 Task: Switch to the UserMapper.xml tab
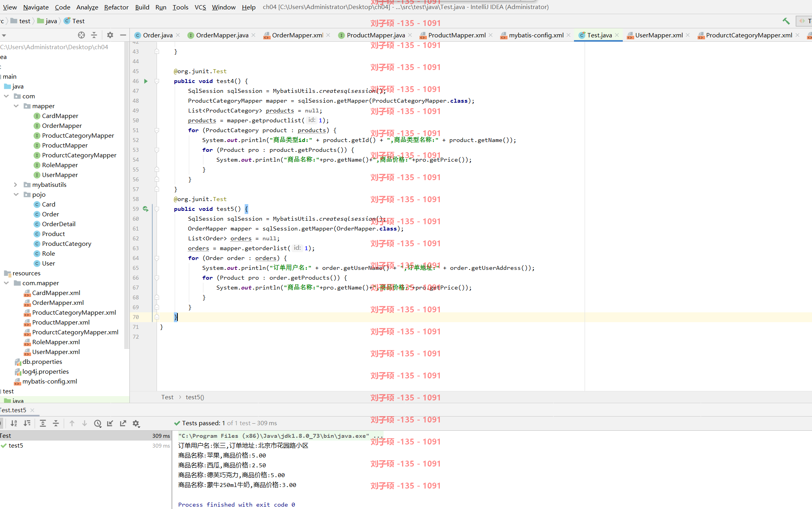(659, 35)
